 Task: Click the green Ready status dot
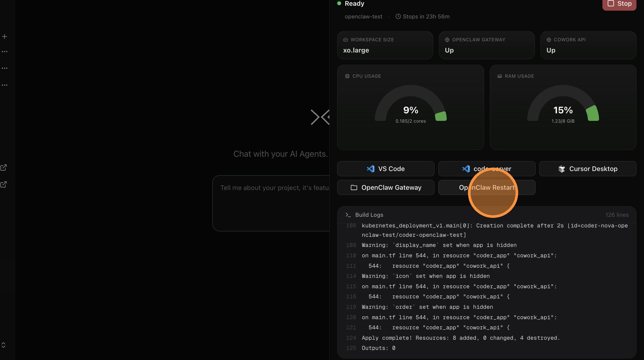(339, 3)
